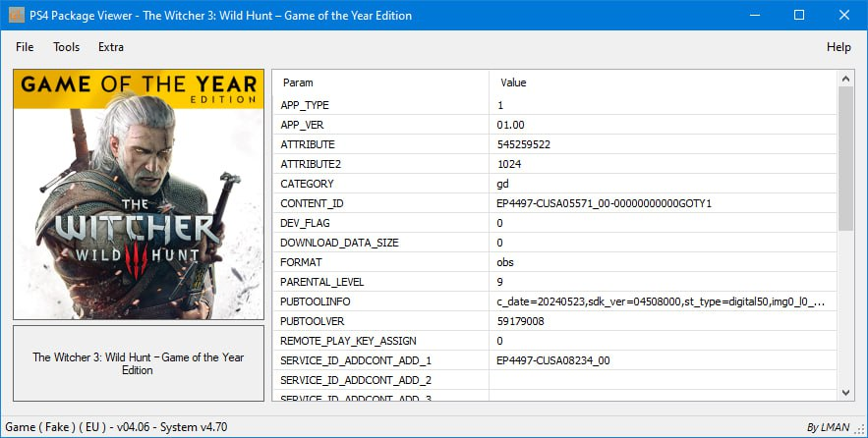This screenshot has width=868, height=438.
Task: Select the SERVICE_ID_ADDCONT_ADD_1 parameter
Action: click(x=356, y=360)
